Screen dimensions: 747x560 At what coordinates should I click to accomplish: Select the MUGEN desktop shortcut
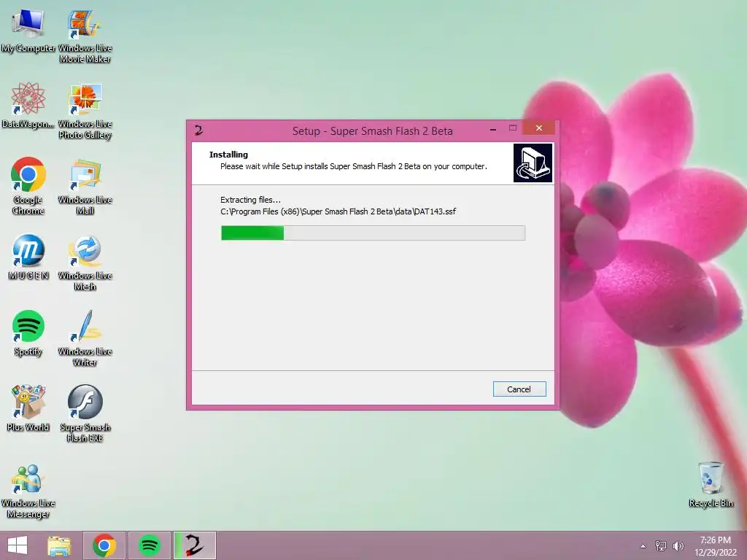[28, 257]
